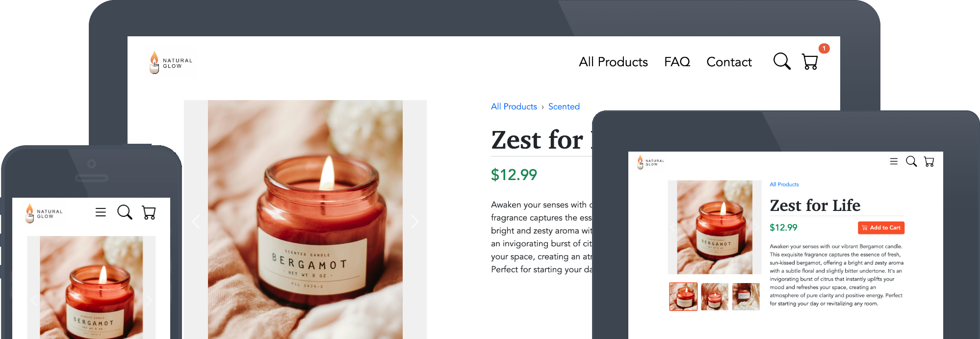Screen dimensions: 980x339
Task: Open the hamburger menu on the phone view
Action: coord(101,212)
